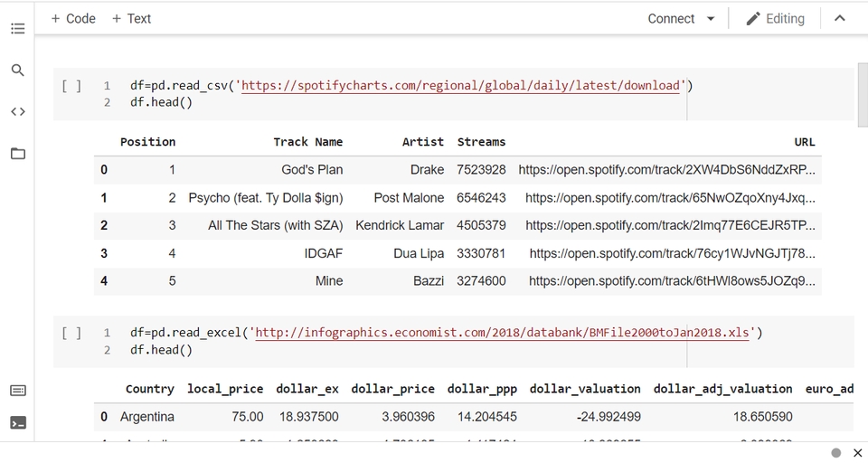
Task: Open the find and replace search icon
Action: (x=18, y=71)
